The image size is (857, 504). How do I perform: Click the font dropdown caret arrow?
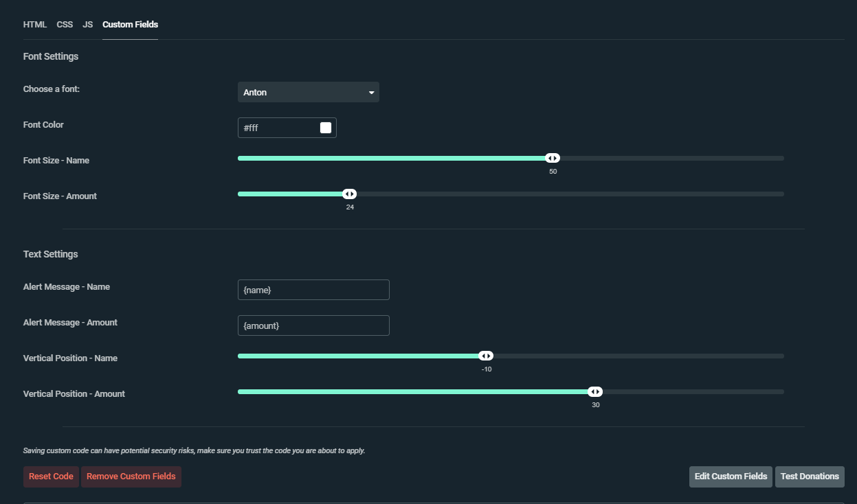click(x=371, y=93)
